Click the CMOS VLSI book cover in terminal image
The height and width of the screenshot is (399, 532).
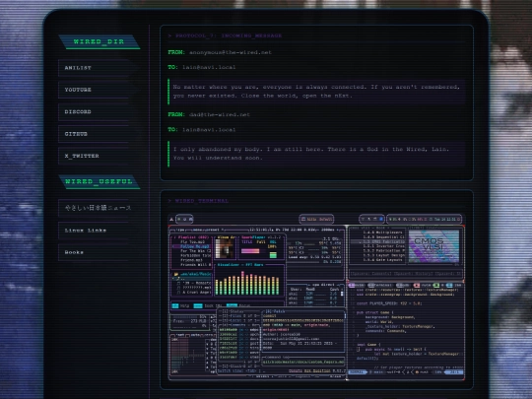tap(433, 246)
